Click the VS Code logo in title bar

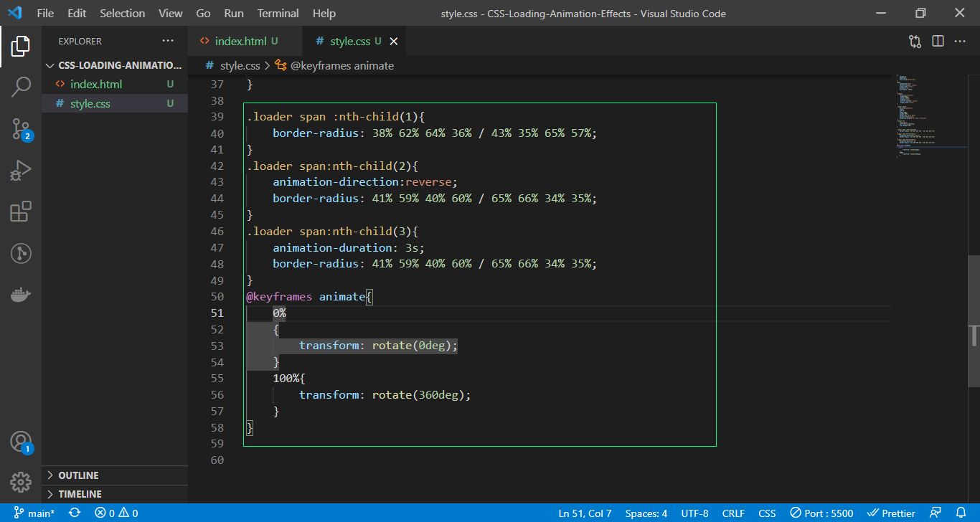15,13
